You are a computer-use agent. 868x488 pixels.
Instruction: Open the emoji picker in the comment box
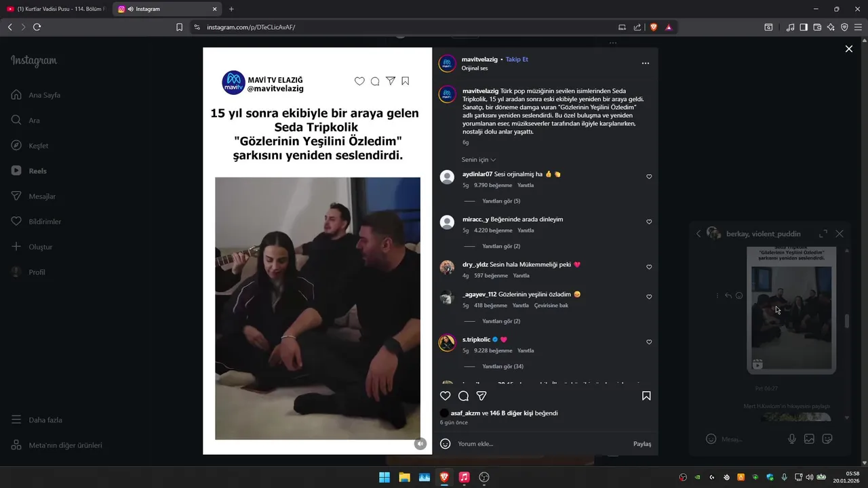coord(446,444)
